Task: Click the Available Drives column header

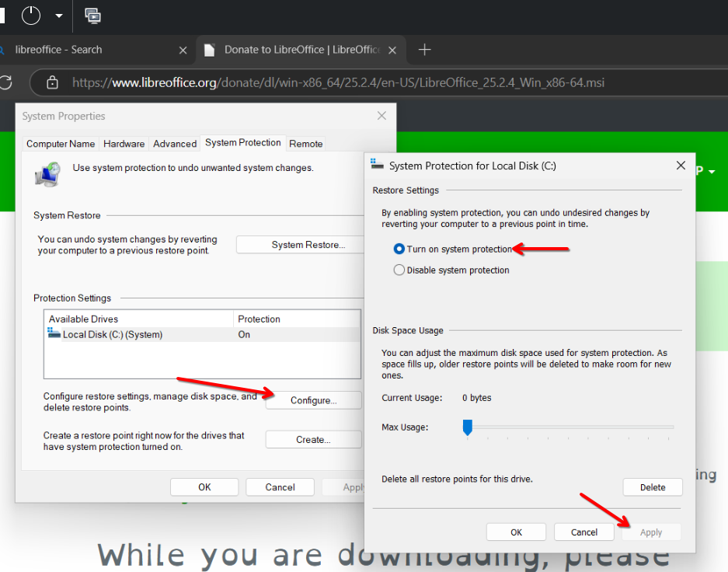Action: 139,319
